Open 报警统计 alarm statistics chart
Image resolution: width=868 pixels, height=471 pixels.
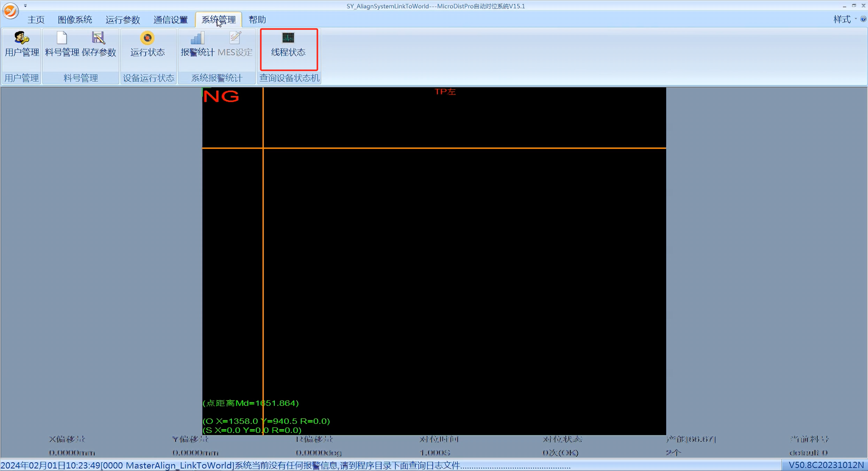click(x=197, y=45)
